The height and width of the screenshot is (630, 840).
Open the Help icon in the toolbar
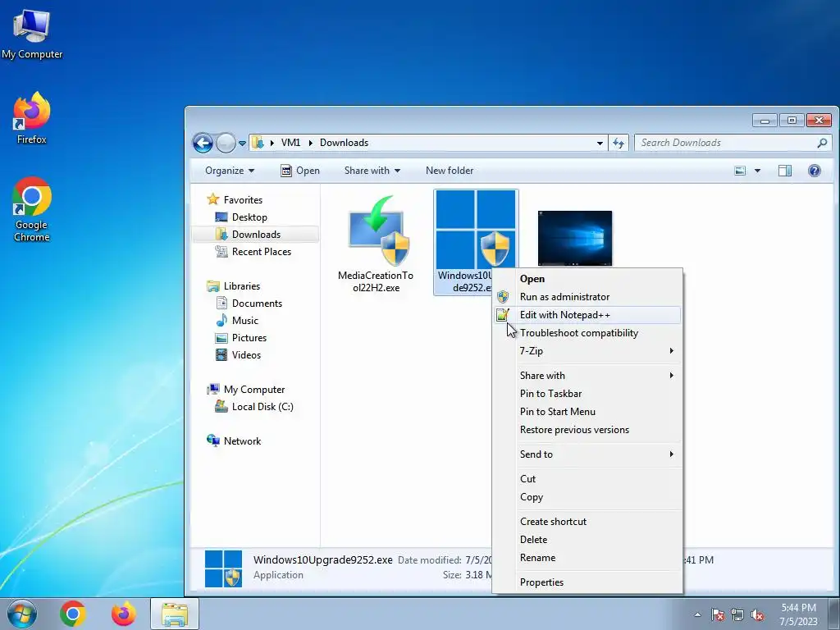815,171
